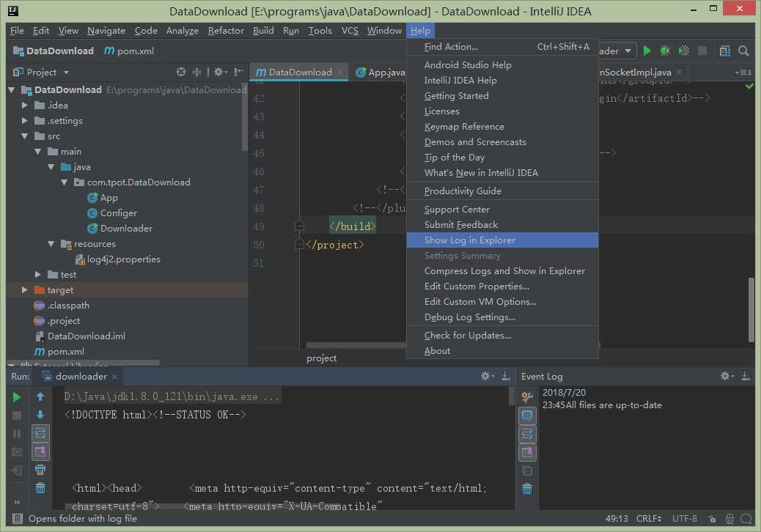The height and width of the screenshot is (532, 761).
Task: Pause output in the Run panel
Action: 17,434
